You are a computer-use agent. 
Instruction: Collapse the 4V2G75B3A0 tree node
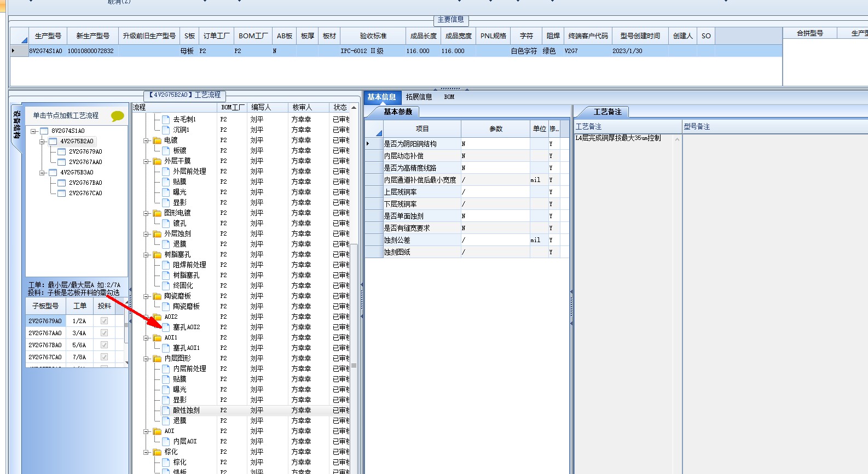pyautogui.click(x=42, y=173)
